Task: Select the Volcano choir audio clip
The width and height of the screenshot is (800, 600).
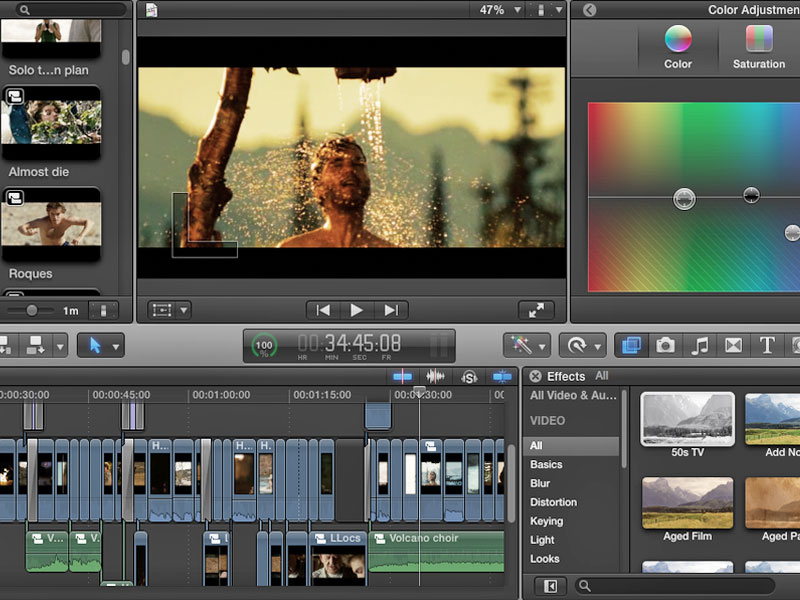Action: point(436,552)
